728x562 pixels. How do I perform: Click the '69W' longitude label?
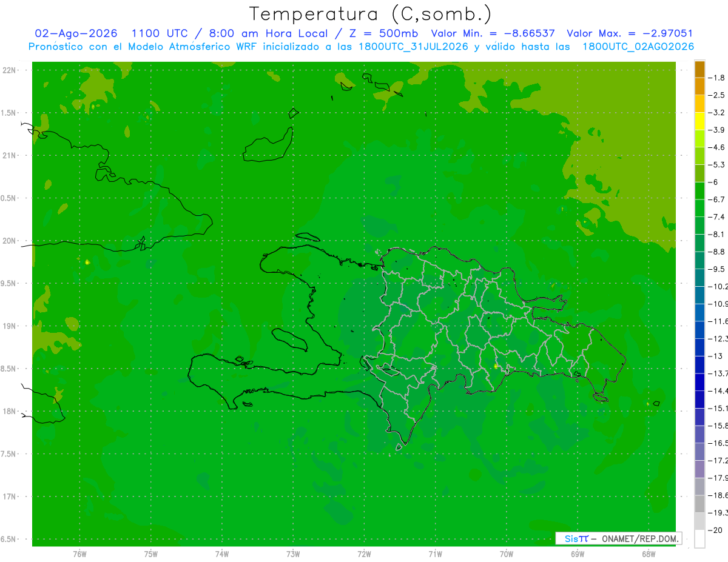click(578, 554)
